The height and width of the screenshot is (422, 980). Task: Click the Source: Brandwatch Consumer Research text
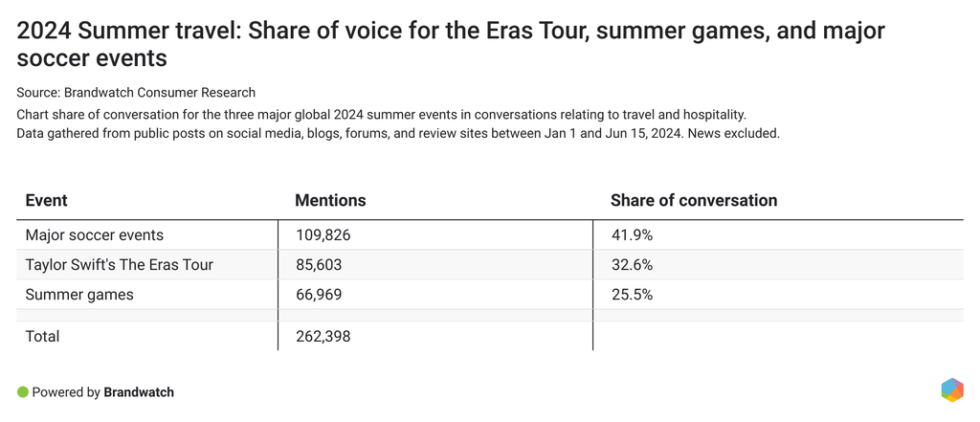click(x=136, y=93)
